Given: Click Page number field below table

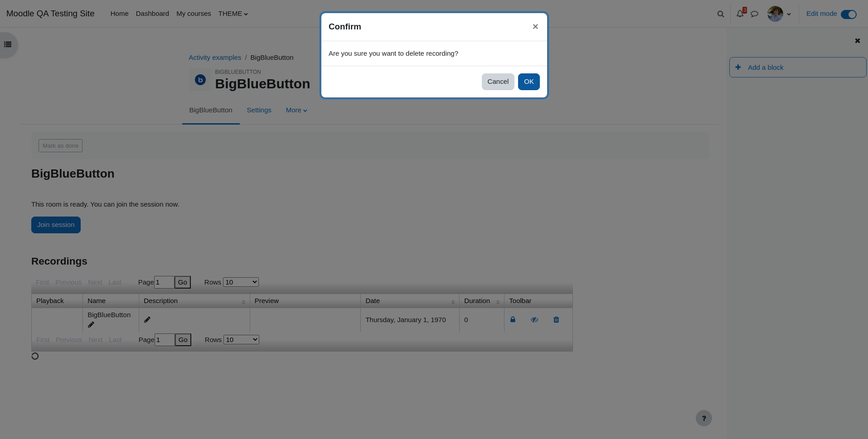Looking at the screenshot, I should point(165,340).
